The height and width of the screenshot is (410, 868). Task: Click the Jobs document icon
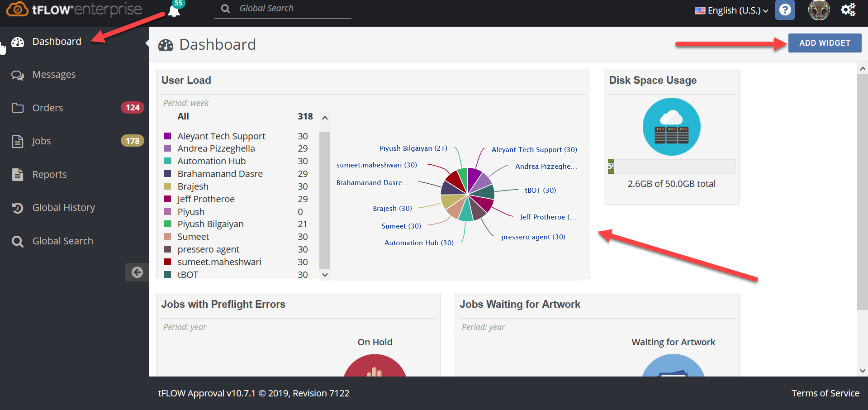coord(18,142)
